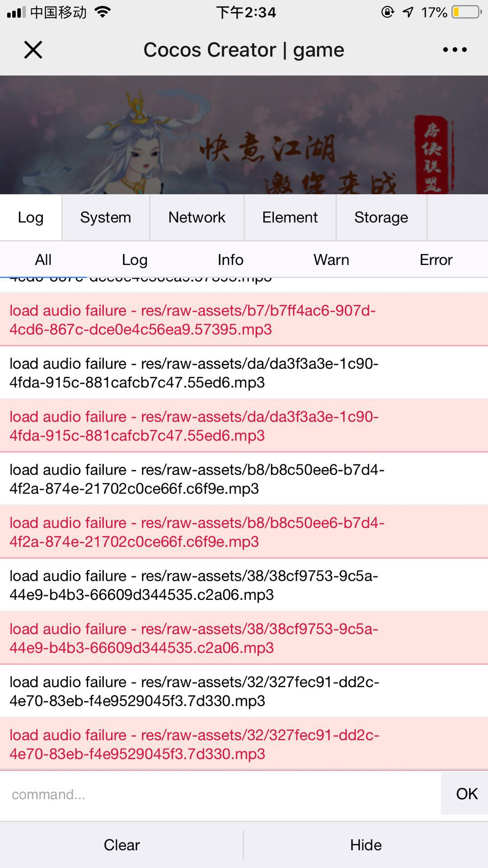Focus the command input field
The height and width of the screenshot is (868, 488).
(220, 794)
